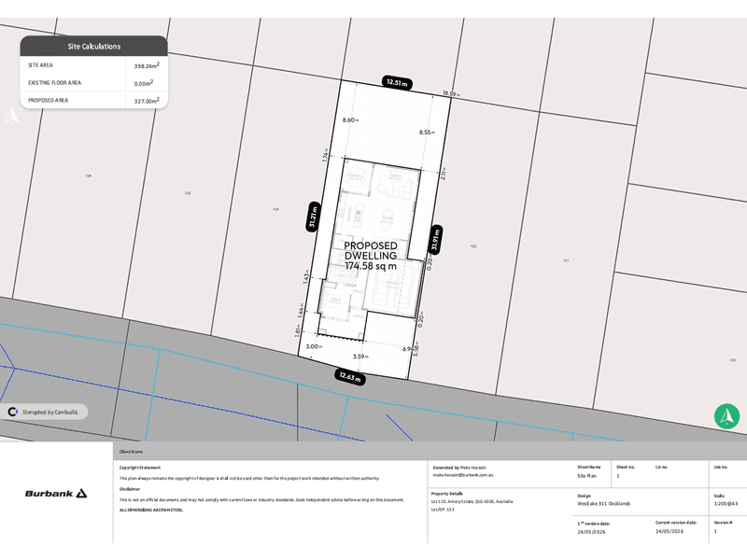
Task: Click the Lic no. label
Action: coord(662,468)
